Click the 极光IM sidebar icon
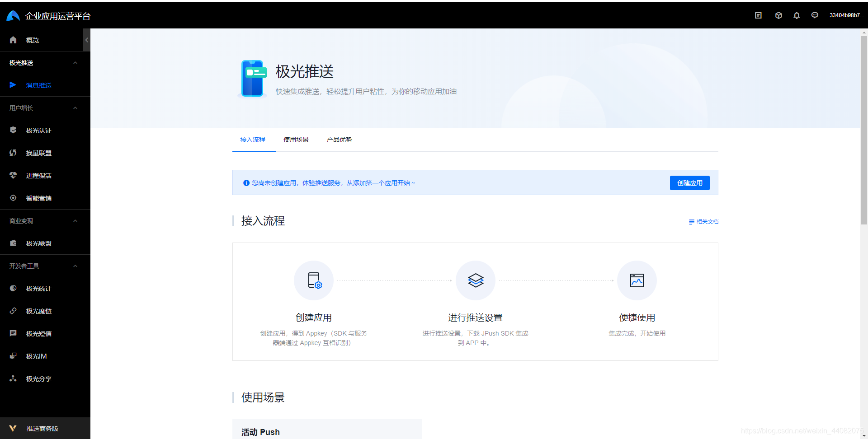 click(13, 356)
